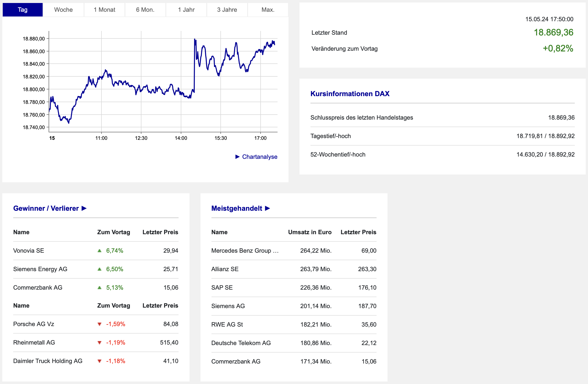Switch chart to Woche view
The image size is (588, 384).
point(63,10)
